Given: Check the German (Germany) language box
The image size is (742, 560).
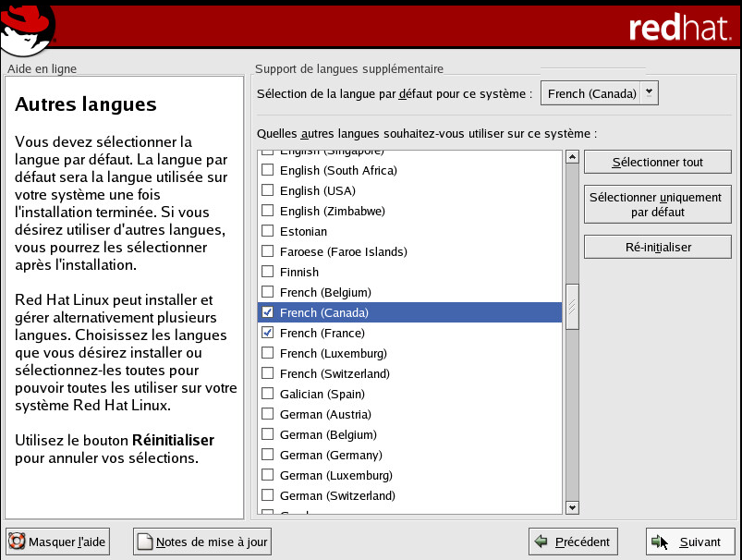Looking at the screenshot, I should pos(268,455).
